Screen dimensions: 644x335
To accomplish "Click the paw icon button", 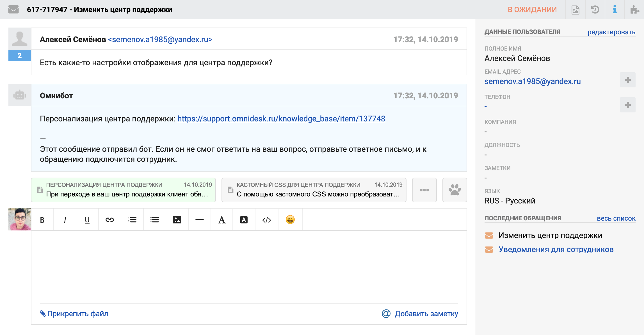I will click(455, 190).
